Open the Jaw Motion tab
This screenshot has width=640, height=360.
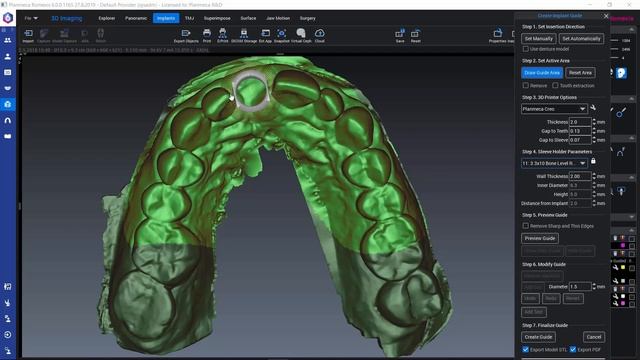278,18
